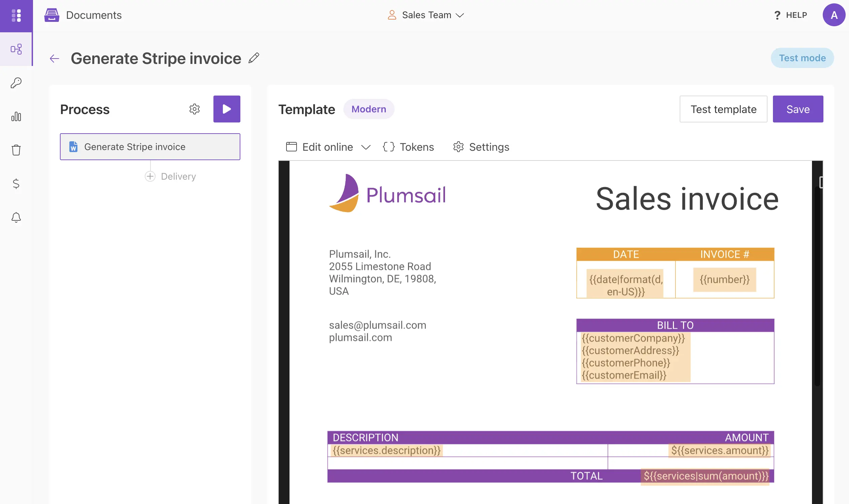Open the trash bin sidebar icon
The height and width of the screenshot is (504, 849).
coord(16,150)
